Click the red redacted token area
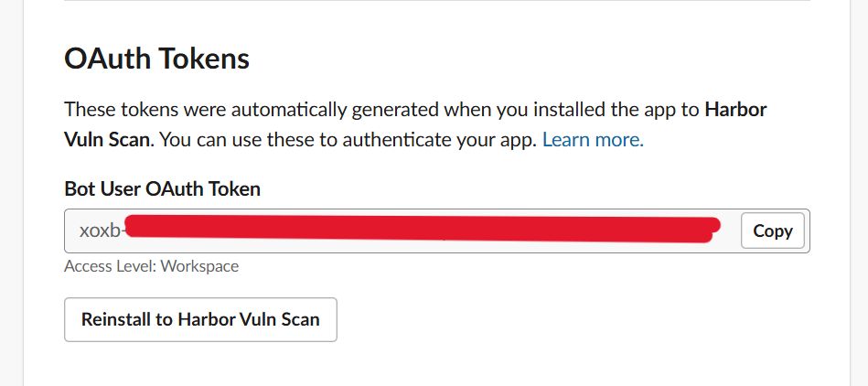The width and height of the screenshot is (868, 386). [x=421, y=229]
